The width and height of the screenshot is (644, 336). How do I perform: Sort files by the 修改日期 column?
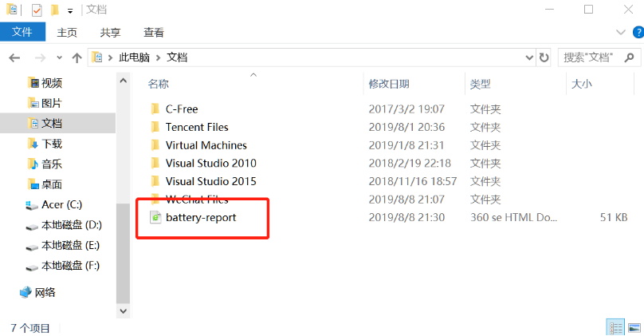click(389, 84)
